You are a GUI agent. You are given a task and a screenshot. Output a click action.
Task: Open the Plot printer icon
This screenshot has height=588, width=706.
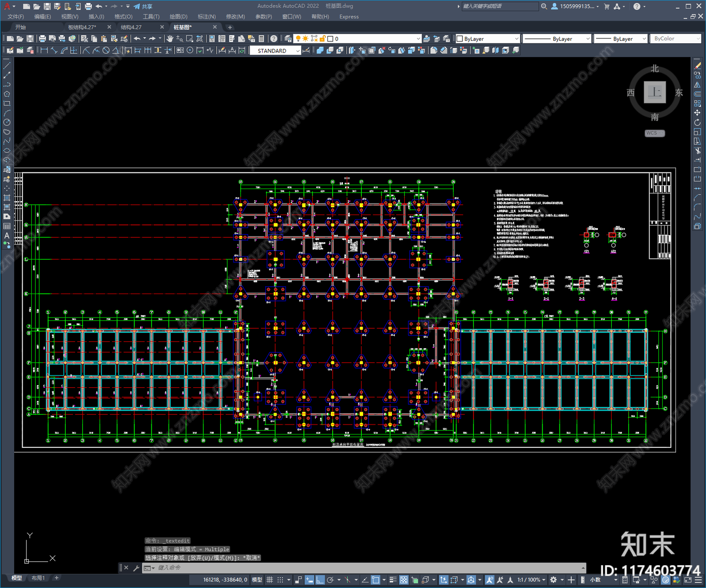point(42,39)
